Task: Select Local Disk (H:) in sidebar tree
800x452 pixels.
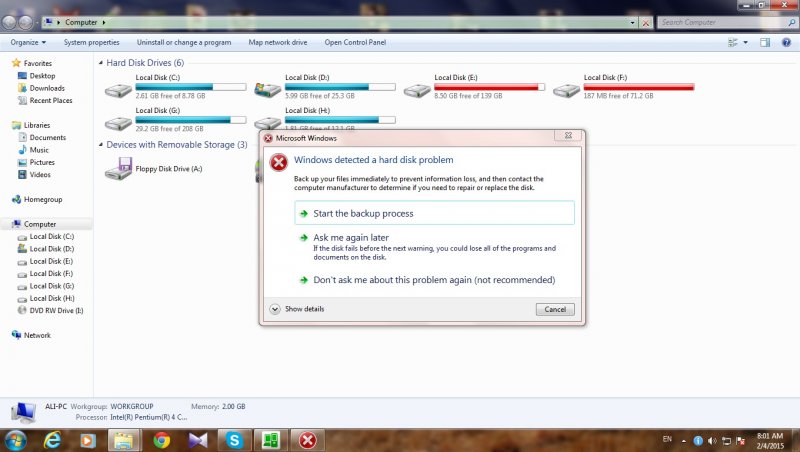Action: 46,298
